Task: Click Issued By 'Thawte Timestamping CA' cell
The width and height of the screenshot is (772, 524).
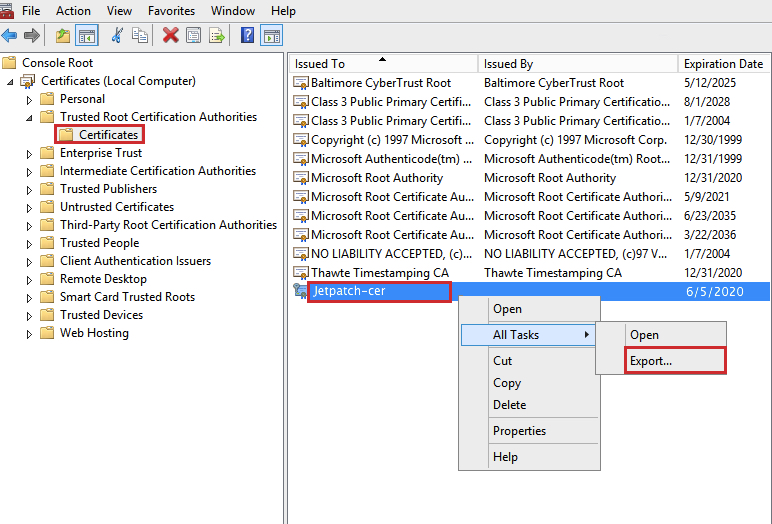Action: point(552,272)
